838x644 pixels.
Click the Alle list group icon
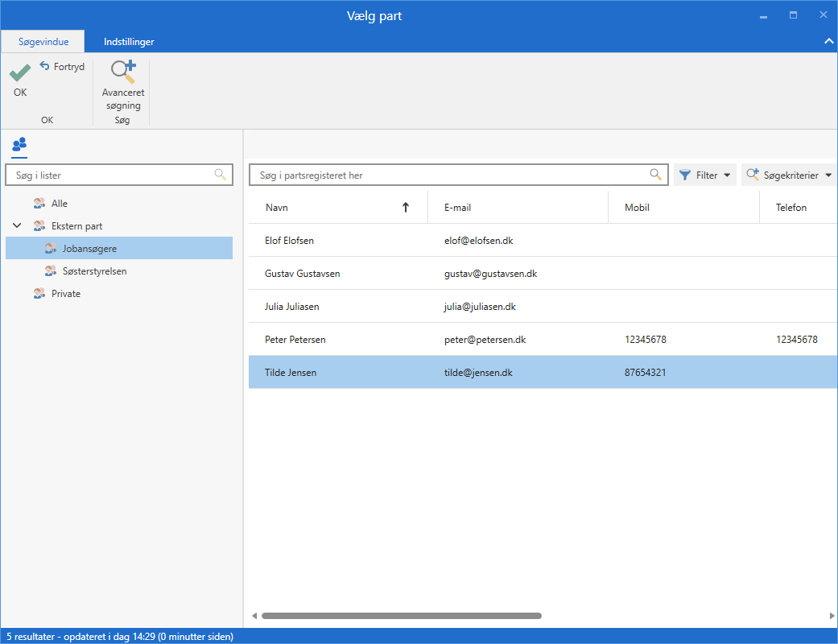click(x=39, y=204)
